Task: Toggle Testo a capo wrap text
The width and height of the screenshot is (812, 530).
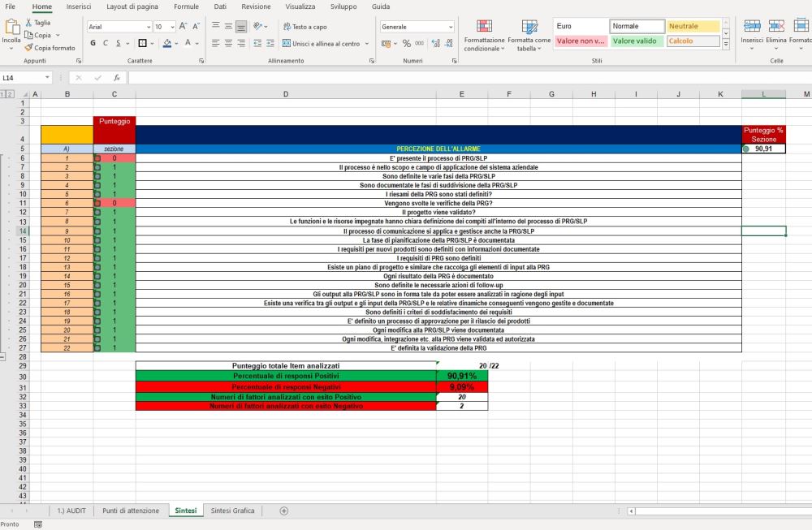Action: pos(304,27)
